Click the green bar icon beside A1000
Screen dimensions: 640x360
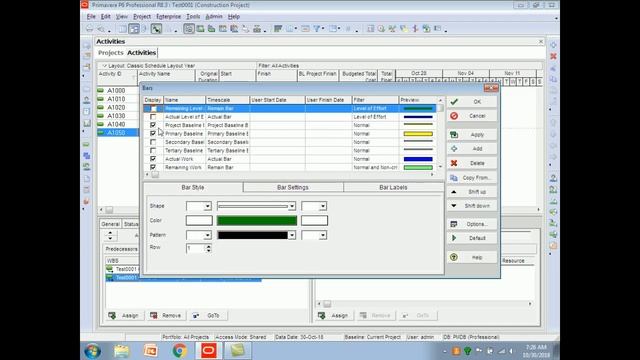(100, 90)
